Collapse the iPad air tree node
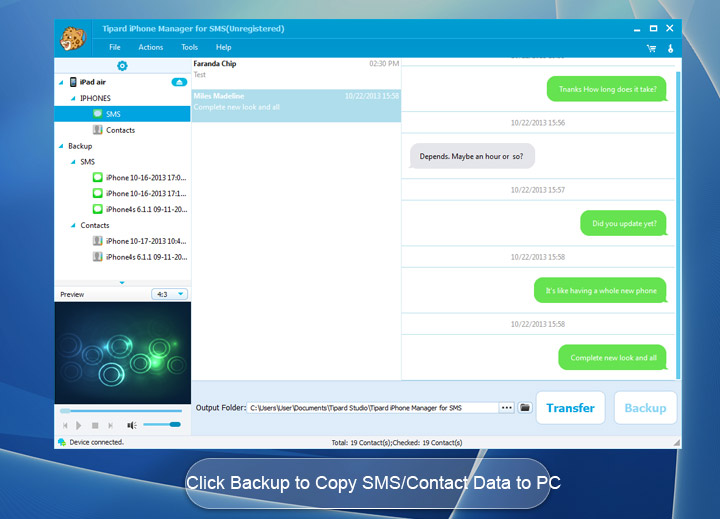The width and height of the screenshot is (720, 519). point(61,83)
